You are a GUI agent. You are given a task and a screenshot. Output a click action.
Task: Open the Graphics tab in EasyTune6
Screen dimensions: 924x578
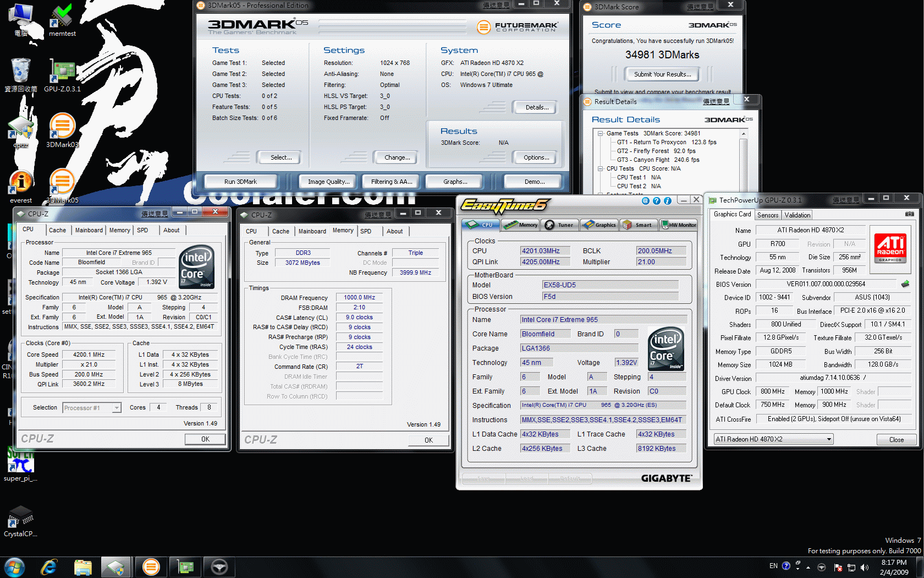(599, 225)
